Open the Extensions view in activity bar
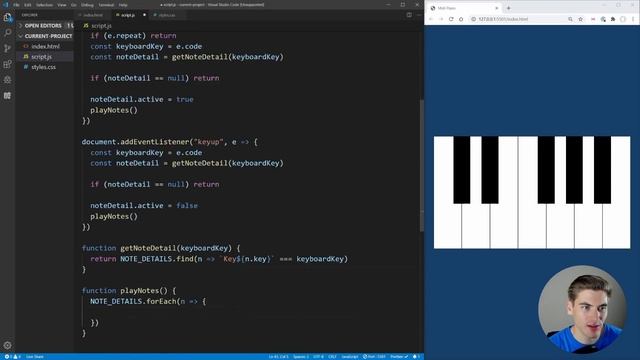 click(x=7, y=64)
